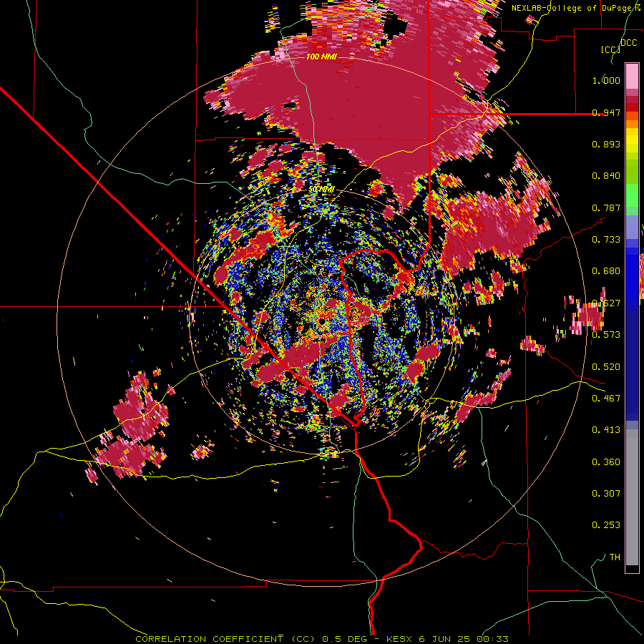
Task: Click the DCC product label
Action: 628,43
